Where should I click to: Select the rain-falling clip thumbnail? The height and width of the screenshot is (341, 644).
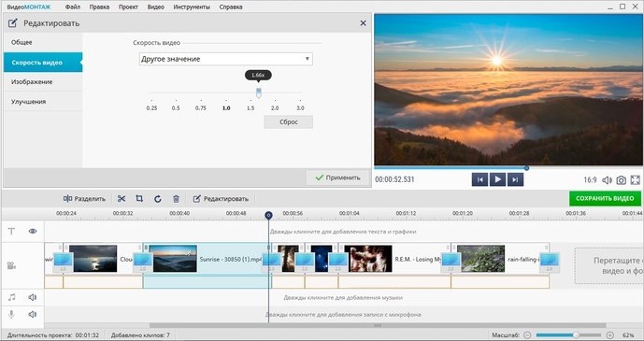(x=481, y=259)
